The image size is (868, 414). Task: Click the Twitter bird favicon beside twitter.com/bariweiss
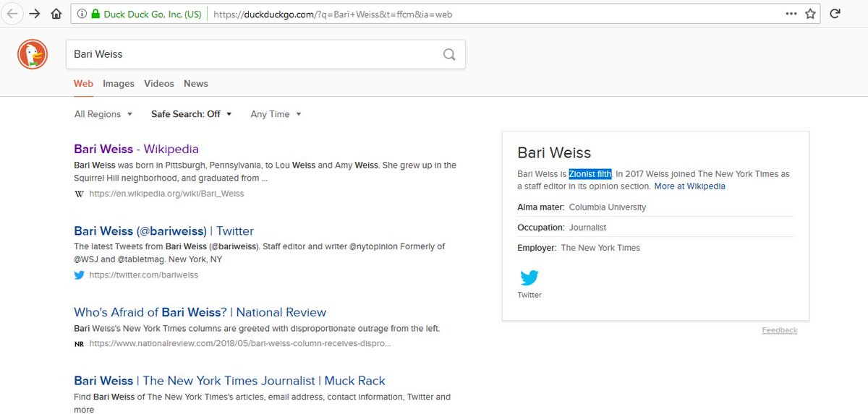[79, 275]
